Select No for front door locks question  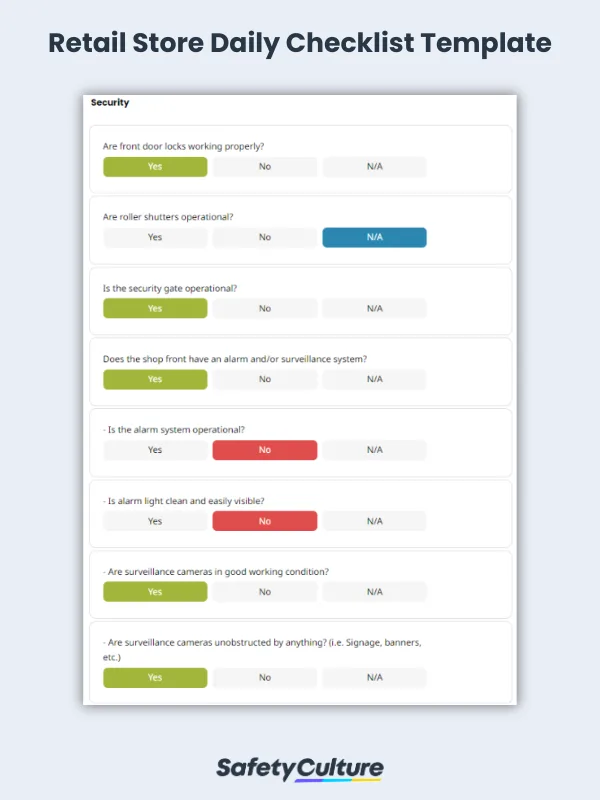coord(264,166)
